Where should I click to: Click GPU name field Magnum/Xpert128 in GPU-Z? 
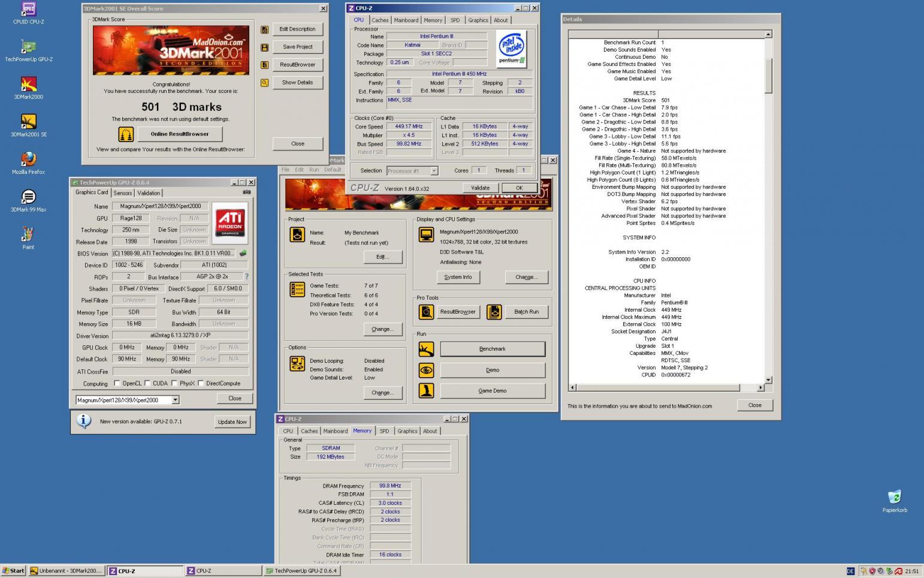click(x=161, y=206)
